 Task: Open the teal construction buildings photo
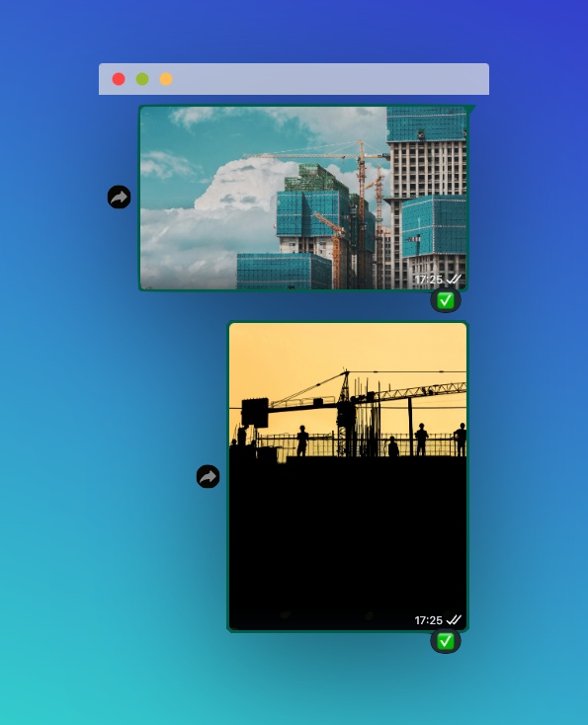303,199
